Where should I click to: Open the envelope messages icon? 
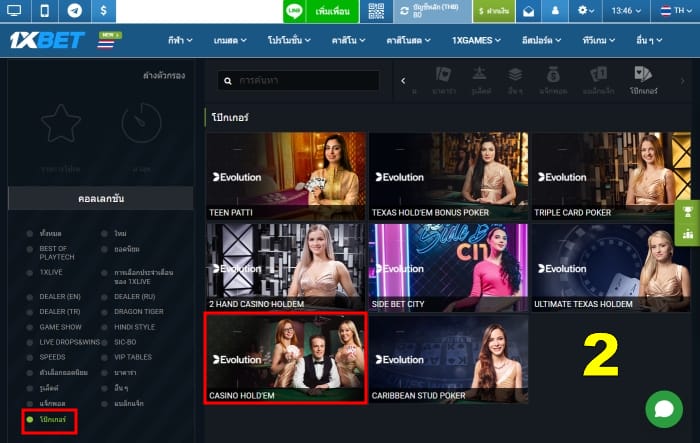click(528, 11)
